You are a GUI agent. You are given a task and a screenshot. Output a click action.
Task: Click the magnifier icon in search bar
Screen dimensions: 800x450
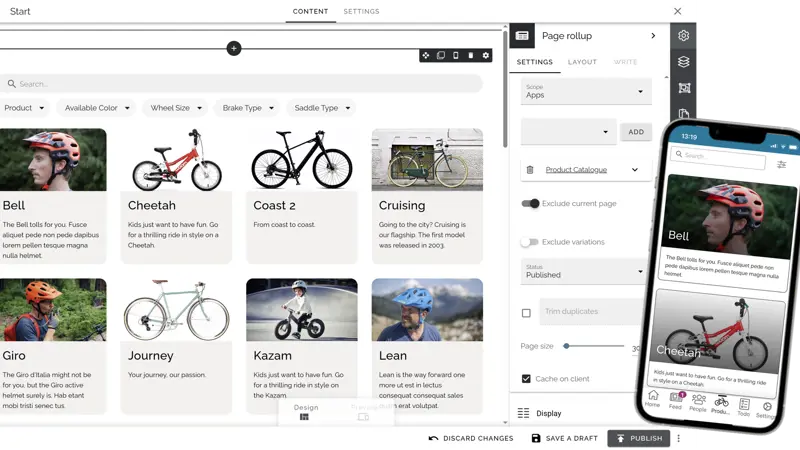coord(11,84)
